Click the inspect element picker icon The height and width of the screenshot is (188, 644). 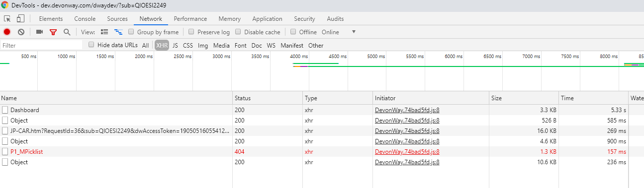(x=7, y=19)
